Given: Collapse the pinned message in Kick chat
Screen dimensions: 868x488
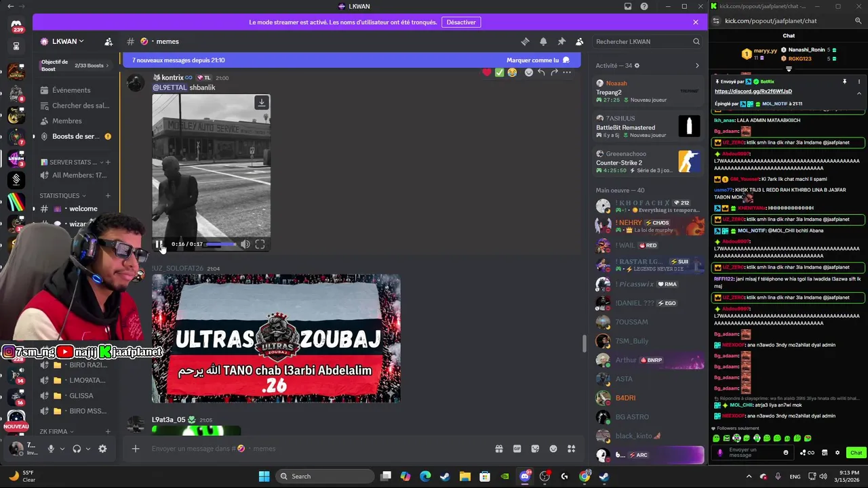Looking at the screenshot, I should (x=859, y=93).
